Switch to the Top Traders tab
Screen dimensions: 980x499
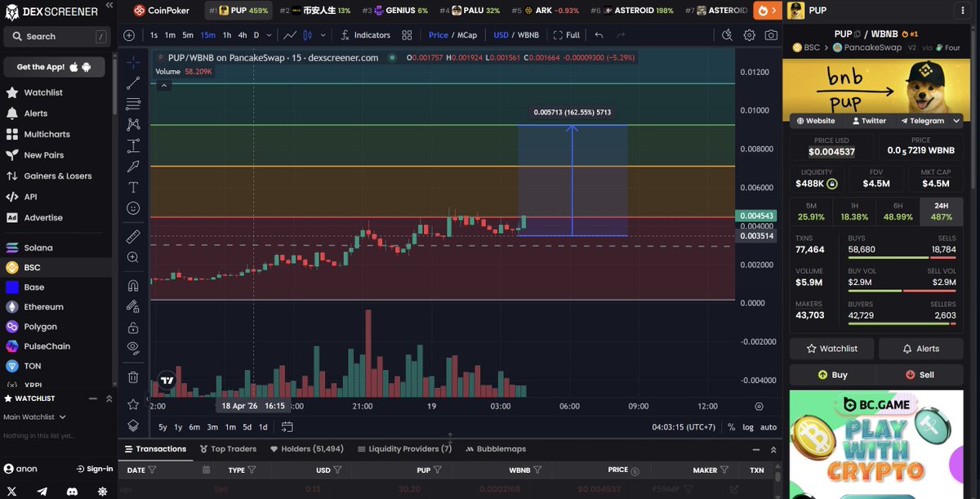pyautogui.click(x=228, y=448)
